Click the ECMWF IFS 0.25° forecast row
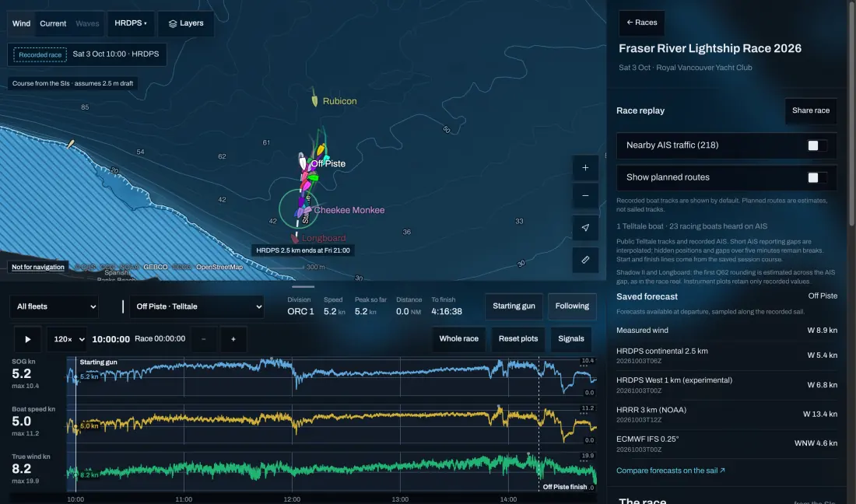 tap(727, 443)
